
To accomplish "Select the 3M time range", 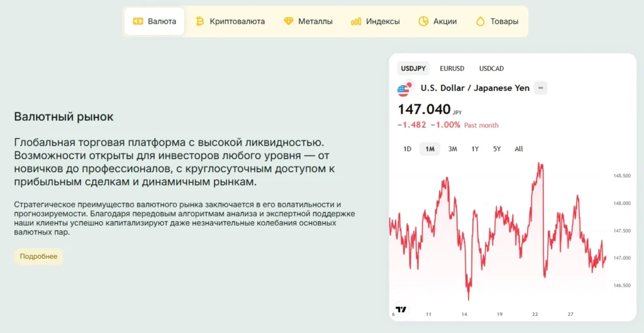I will 452,149.
